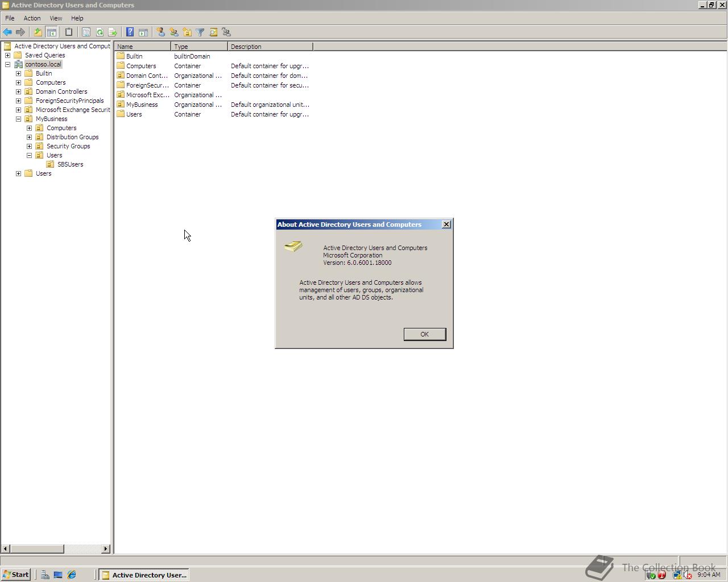728x582 pixels.
Task: Create a new user with toolbar icon
Action: point(160,32)
